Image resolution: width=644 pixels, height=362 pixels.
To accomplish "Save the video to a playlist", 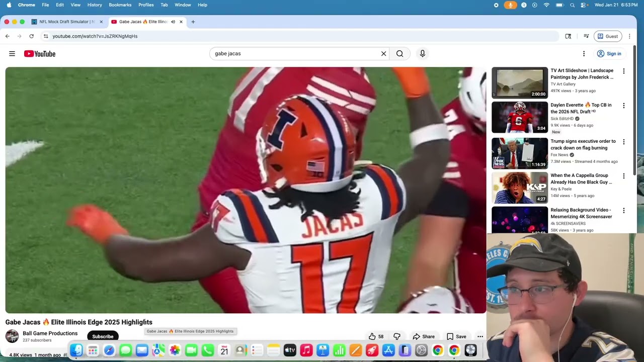I will coord(456,336).
